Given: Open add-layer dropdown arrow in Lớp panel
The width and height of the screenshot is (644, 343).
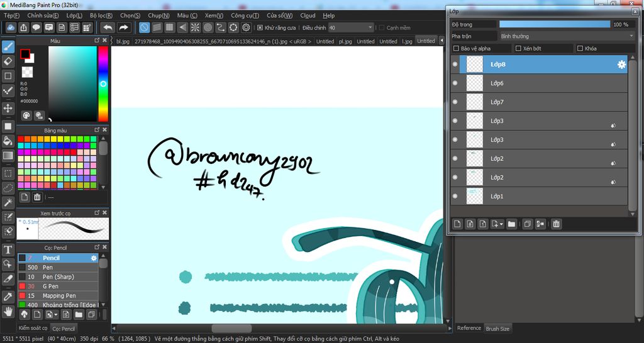Looking at the screenshot, I should pos(502,224).
